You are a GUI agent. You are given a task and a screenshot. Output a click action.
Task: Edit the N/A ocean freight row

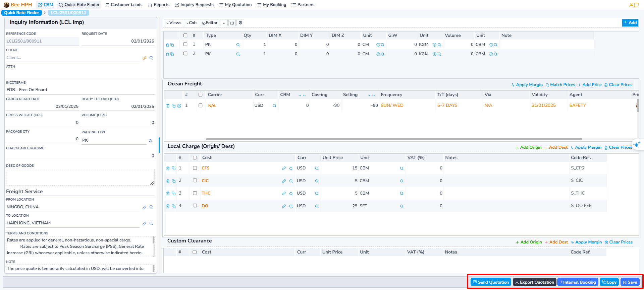click(x=179, y=106)
